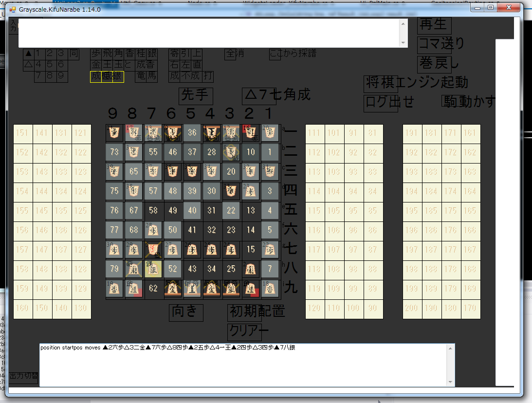Click the upper input text box

pos(209,33)
